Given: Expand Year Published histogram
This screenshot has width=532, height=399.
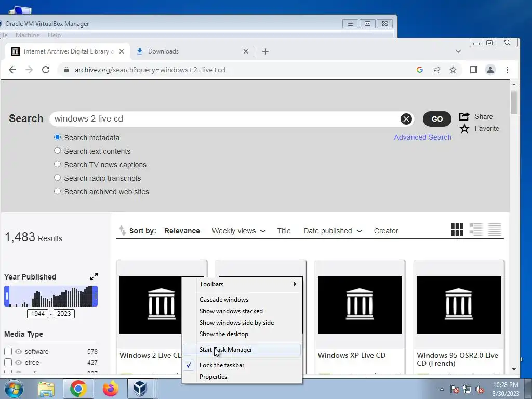Looking at the screenshot, I should point(94,276).
